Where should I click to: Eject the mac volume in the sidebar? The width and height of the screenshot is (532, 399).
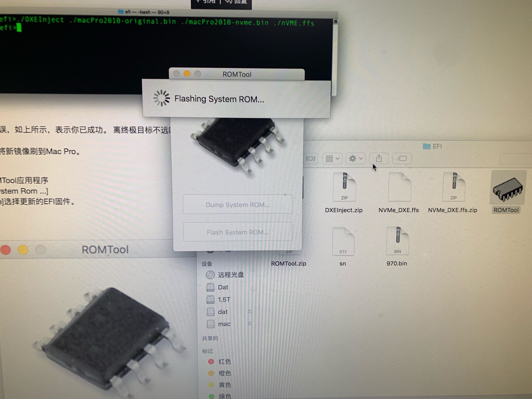point(249,324)
